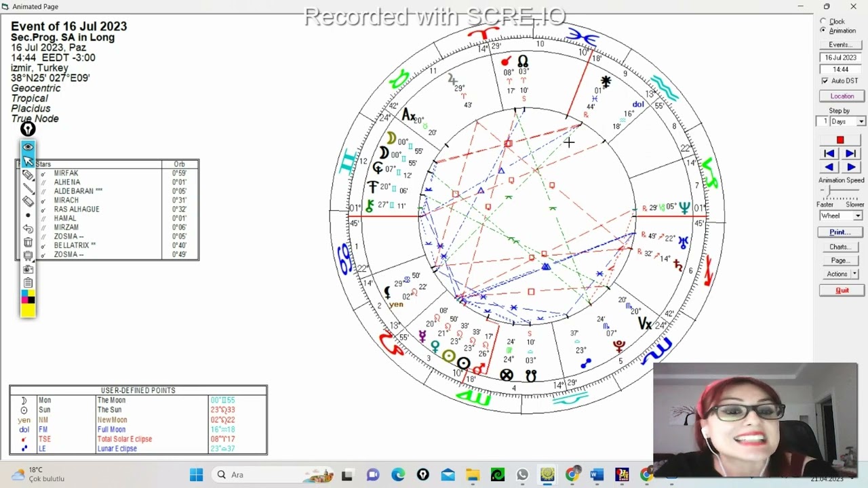
Task: Click the green spiral app taskbar icon
Action: [x=498, y=474]
